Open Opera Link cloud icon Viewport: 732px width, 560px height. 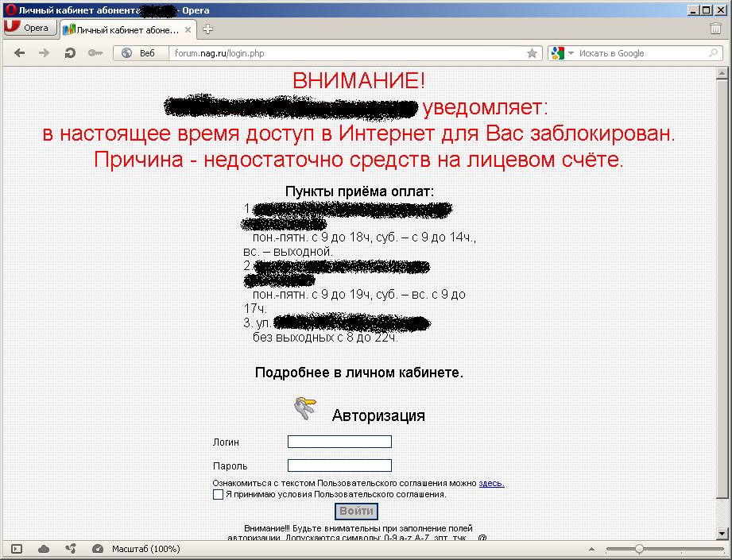(x=44, y=549)
